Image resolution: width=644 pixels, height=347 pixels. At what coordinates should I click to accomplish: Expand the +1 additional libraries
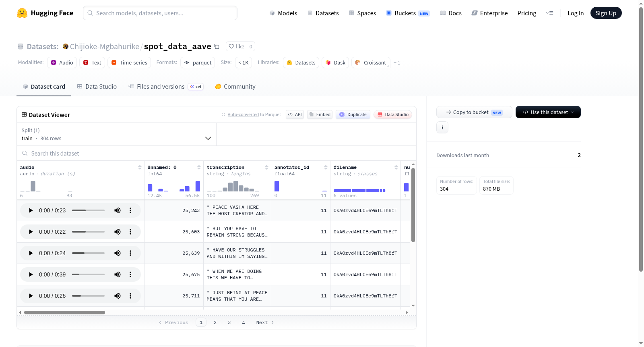[x=397, y=63]
